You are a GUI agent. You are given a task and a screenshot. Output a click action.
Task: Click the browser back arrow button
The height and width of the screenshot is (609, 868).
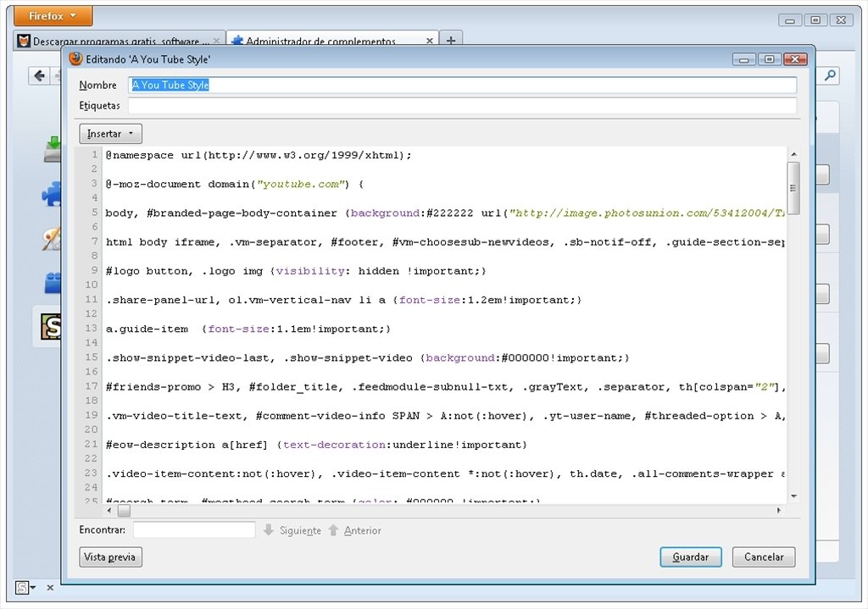(x=39, y=75)
